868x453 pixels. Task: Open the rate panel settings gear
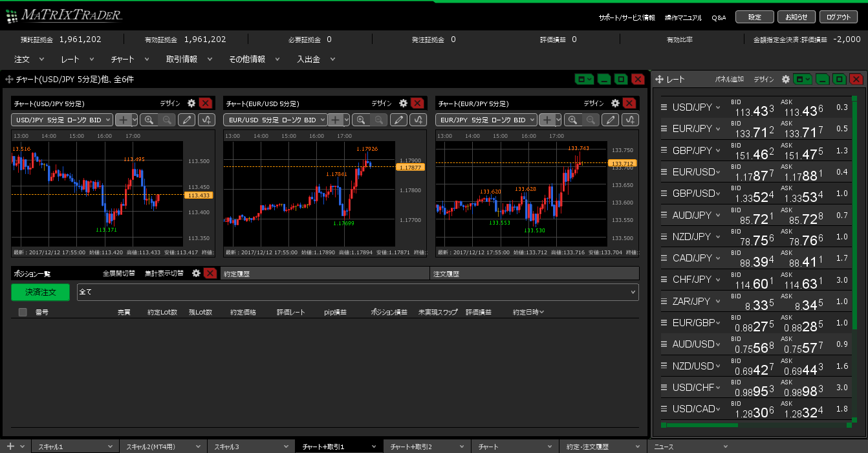[786, 79]
